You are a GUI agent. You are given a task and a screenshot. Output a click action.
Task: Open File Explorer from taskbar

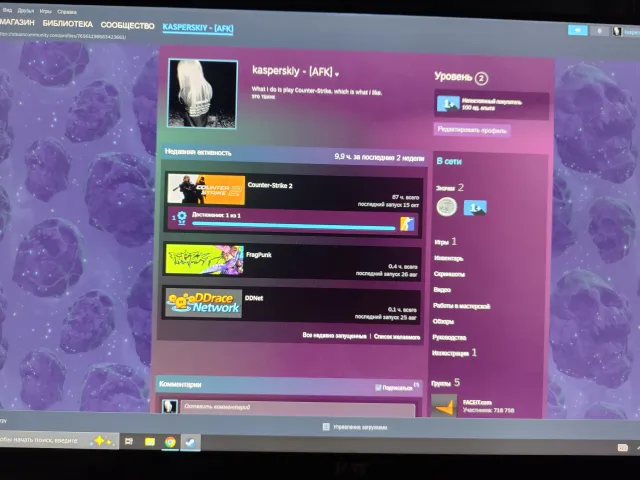point(150,442)
